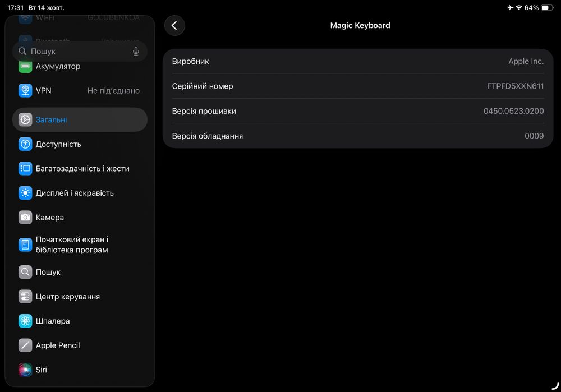Image resolution: width=561 pixels, height=392 pixels.
Task: Select the Виробник label
Action: coord(190,62)
